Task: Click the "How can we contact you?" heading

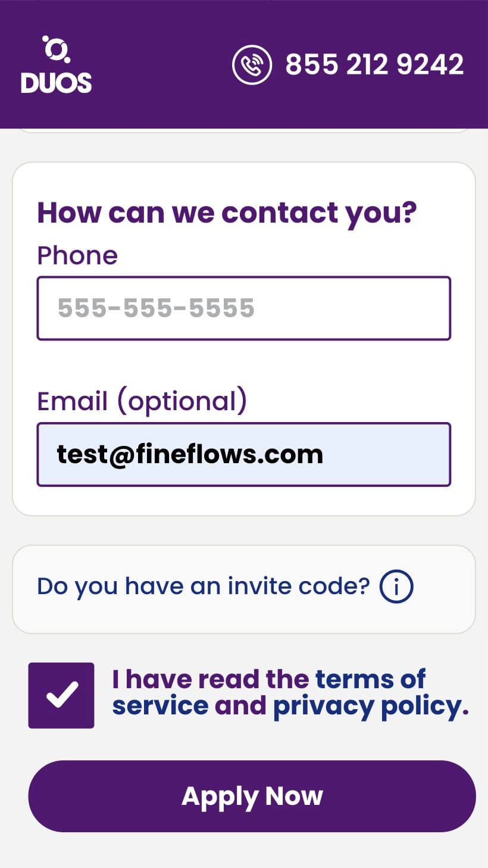Action: point(227,213)
